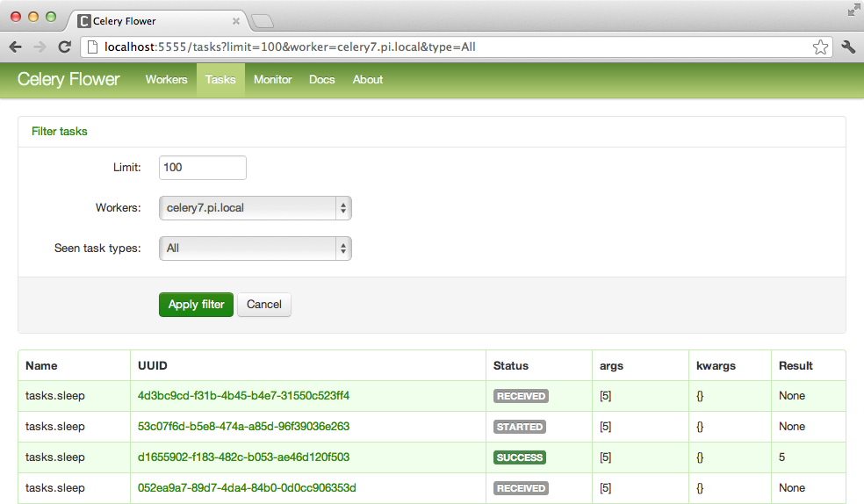Click the Workers: field label
The height and width of the screenshot is (504, 864).
point(118,208)
